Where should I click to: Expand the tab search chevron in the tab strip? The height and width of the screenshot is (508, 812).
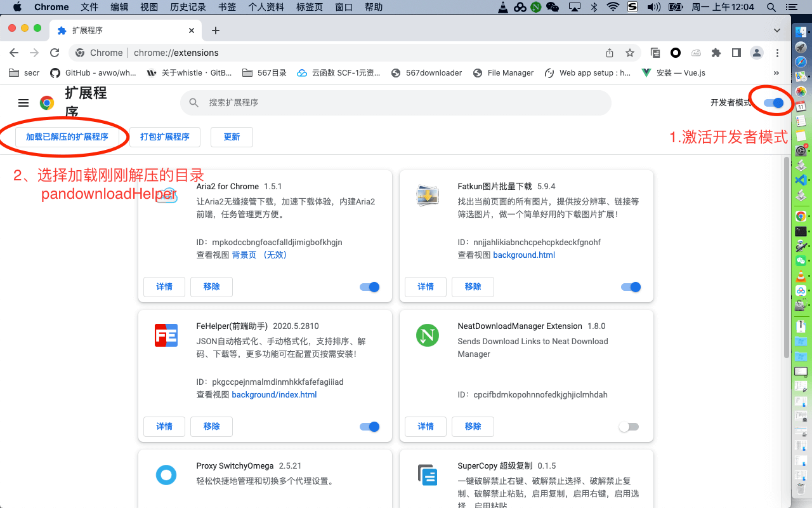pyautogui.click(x=777, y=30)
